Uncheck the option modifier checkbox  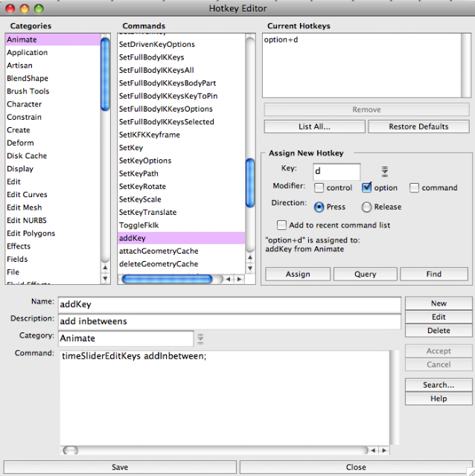tap(366, 187)
